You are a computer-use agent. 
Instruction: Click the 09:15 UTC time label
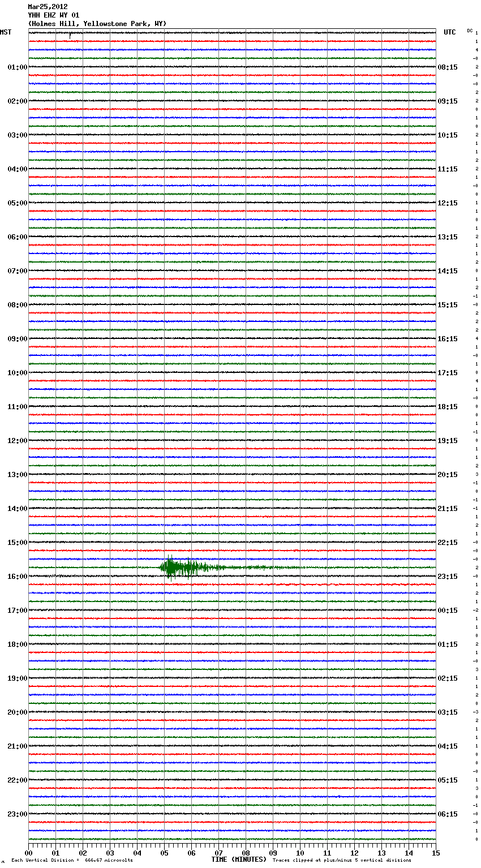pyautogui.click(x=448, y=101)
